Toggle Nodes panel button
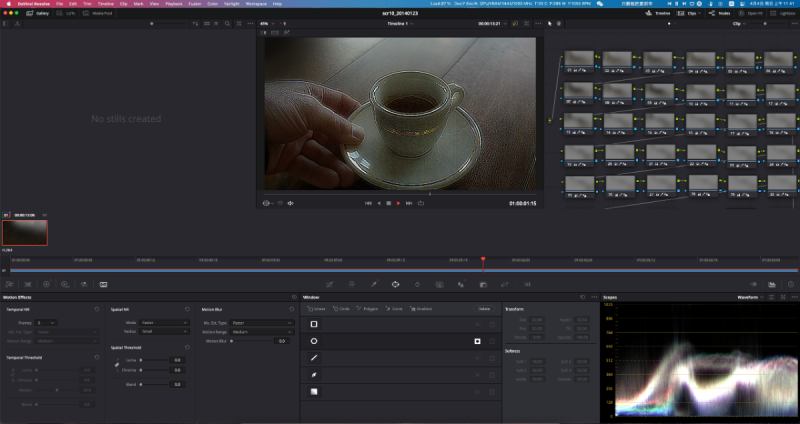The image size is (800, 424). pyautogui.click(x=720, y=13)
